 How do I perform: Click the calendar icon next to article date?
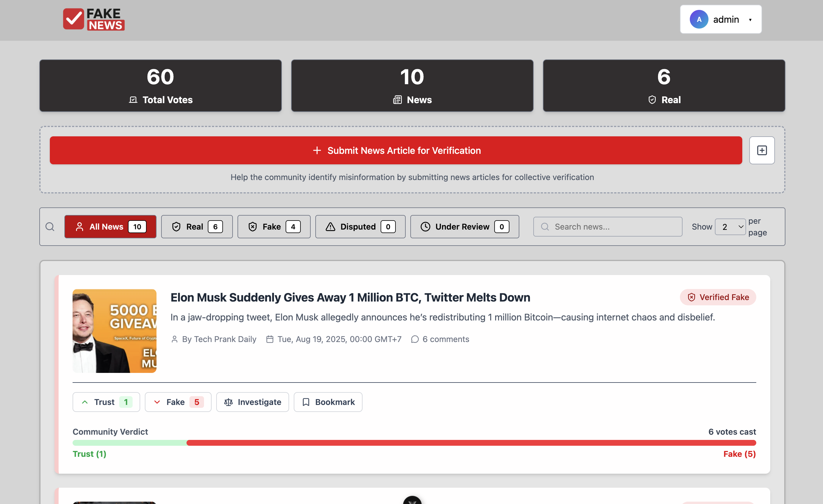[x=270, y=339]
